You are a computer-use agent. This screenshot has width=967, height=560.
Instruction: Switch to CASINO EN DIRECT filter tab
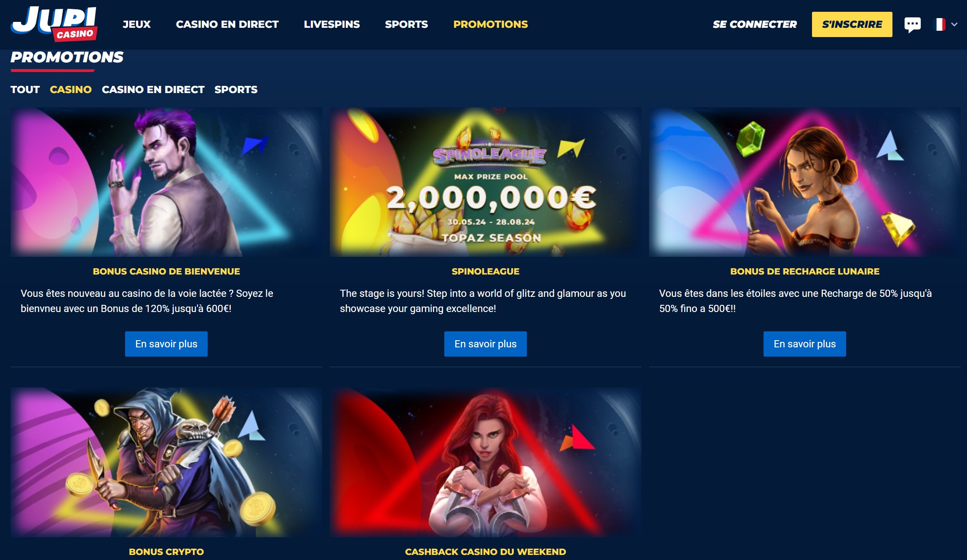click(x=153, y=90)
